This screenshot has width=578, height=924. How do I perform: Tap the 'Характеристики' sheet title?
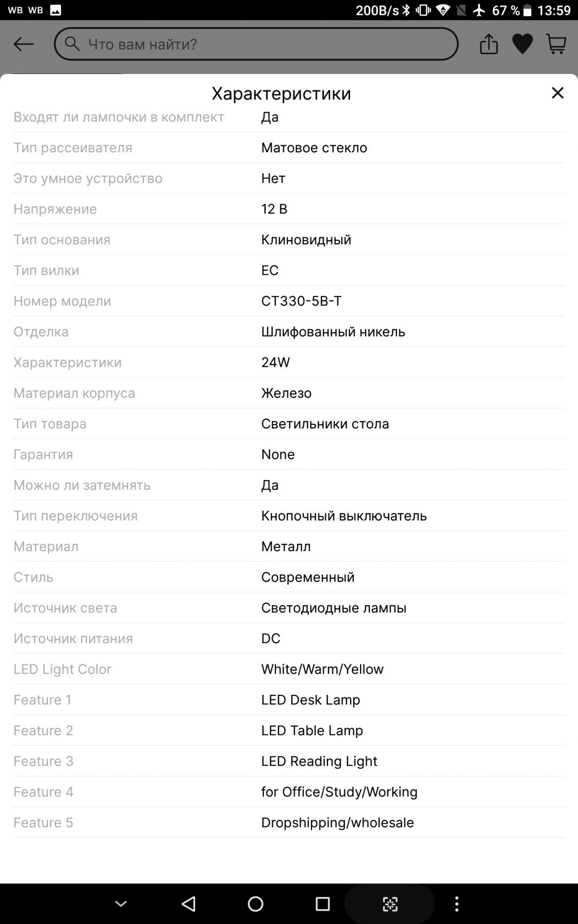click(x=281, y=93)
